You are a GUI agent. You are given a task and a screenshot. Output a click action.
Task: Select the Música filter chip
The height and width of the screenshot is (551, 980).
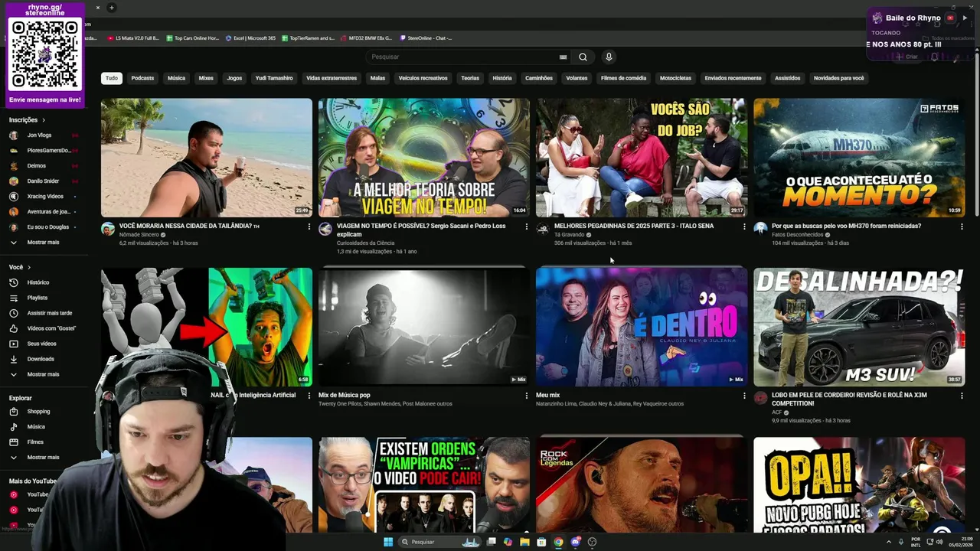click(176, 78)
